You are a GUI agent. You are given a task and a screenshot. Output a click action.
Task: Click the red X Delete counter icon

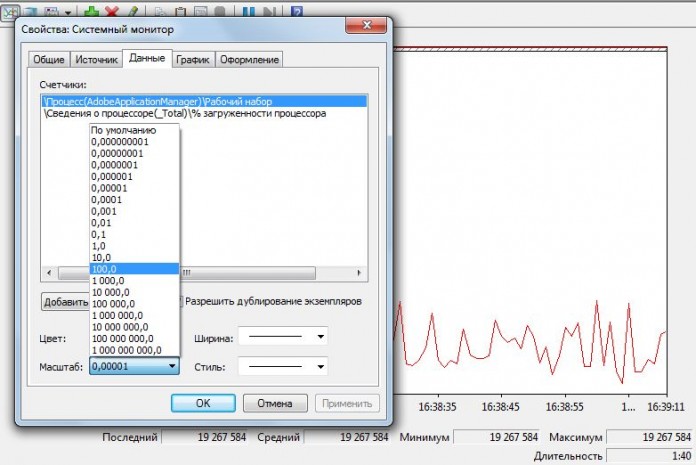[113, 11]
